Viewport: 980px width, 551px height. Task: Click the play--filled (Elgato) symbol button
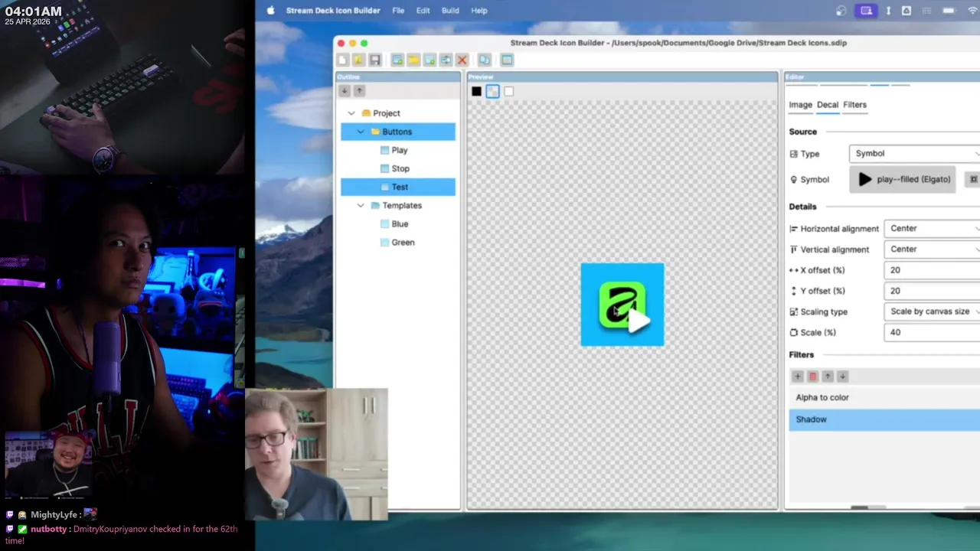903,179
